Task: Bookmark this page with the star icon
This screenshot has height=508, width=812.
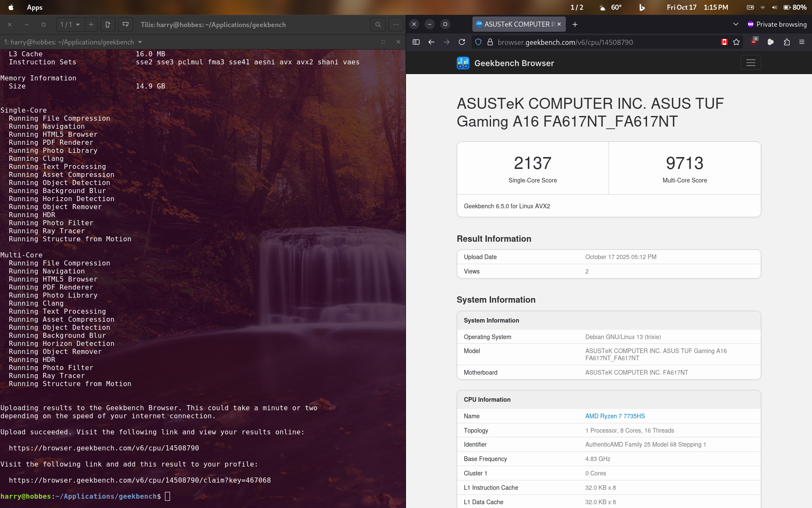Action: pyautogui.click(x=736, y=42)
